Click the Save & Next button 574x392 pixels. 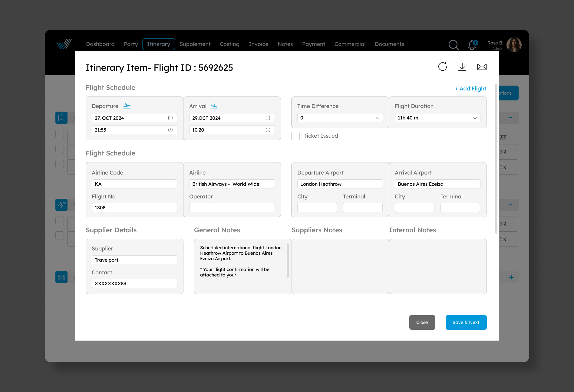pos(466,322)
